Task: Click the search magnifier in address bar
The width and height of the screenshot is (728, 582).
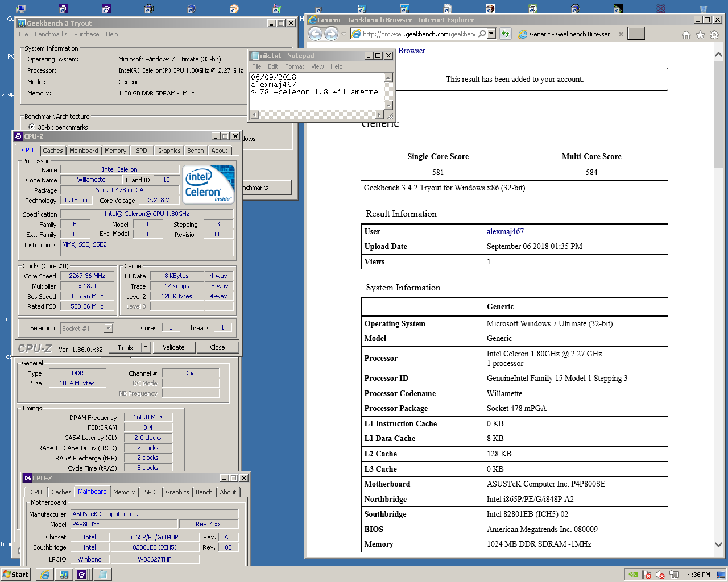Action: pyautogui.click(x=482, y=34)
